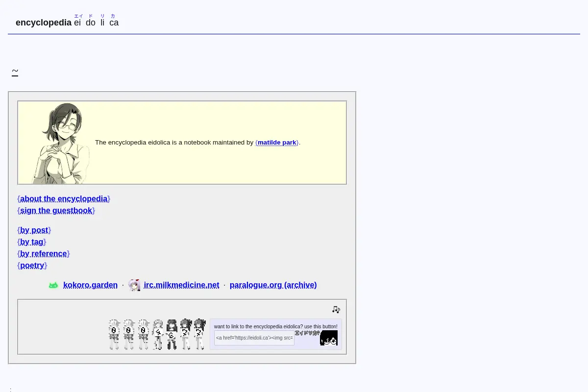The width and height of the screenshot is (588, 392).
Task: Visit irc.milkmedicine.net link
Action: click(181, 285)
